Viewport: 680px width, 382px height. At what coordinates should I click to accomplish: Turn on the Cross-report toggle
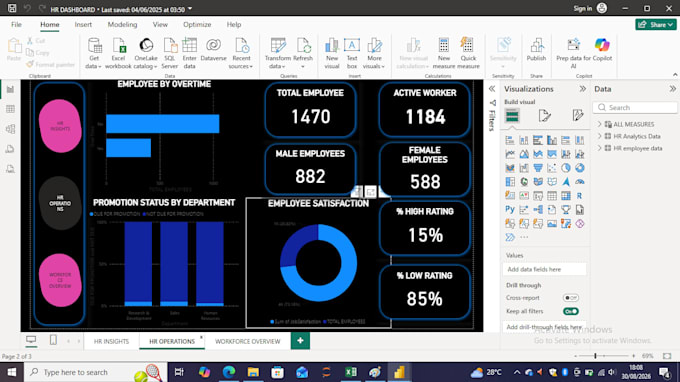(571, 298)
